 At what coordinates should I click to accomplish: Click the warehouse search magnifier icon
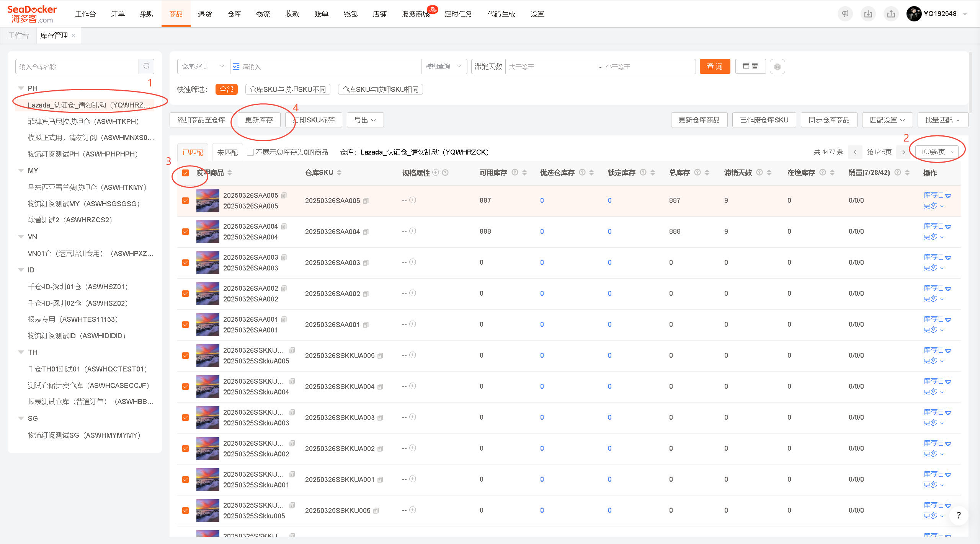(x=147, y=67)
